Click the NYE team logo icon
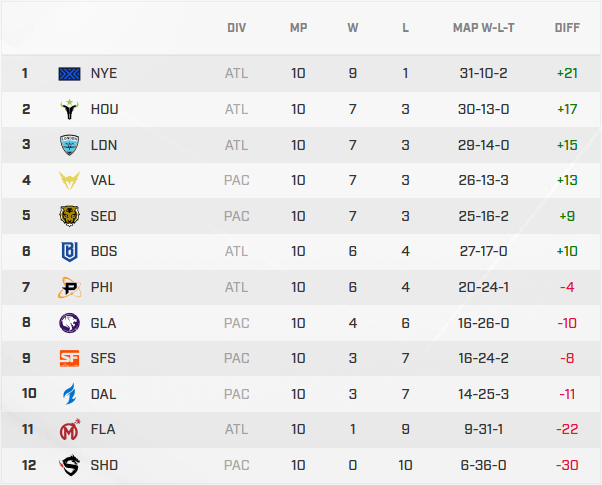602x485 pixels. pos(69,73)
